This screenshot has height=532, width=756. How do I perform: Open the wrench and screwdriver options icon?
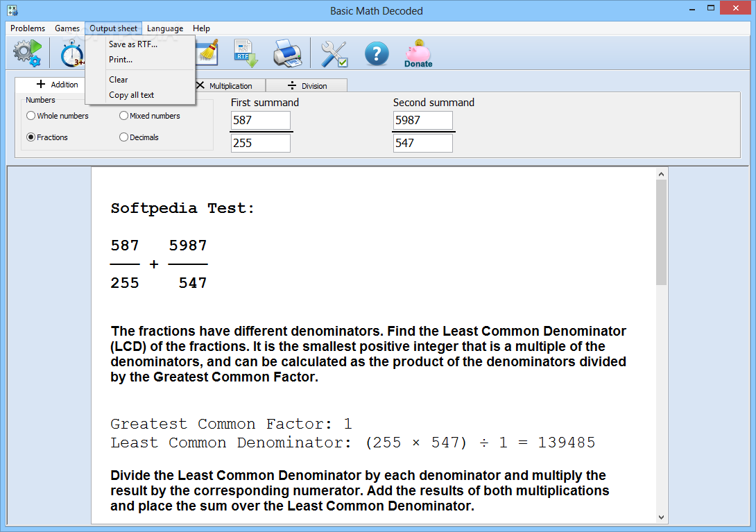tap(334, 53)
